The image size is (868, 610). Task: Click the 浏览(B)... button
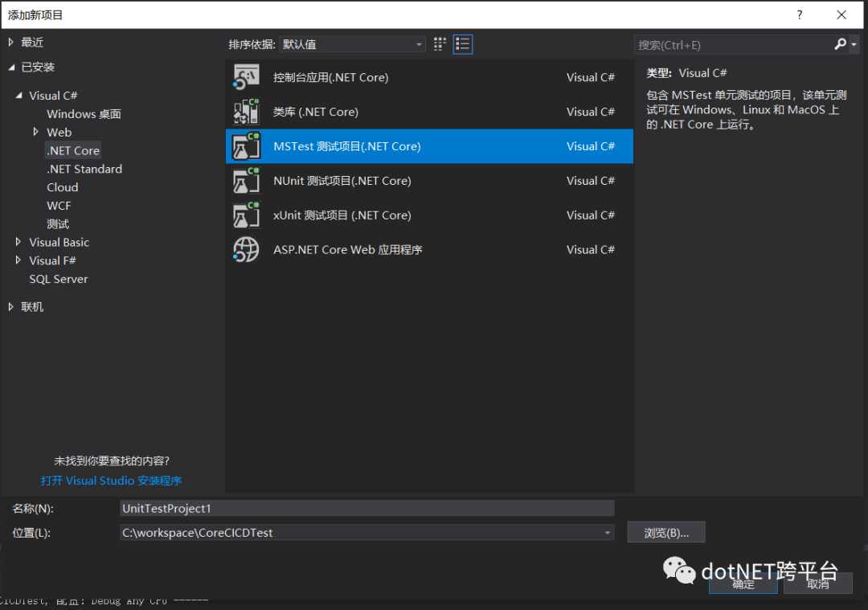[666, 532]
